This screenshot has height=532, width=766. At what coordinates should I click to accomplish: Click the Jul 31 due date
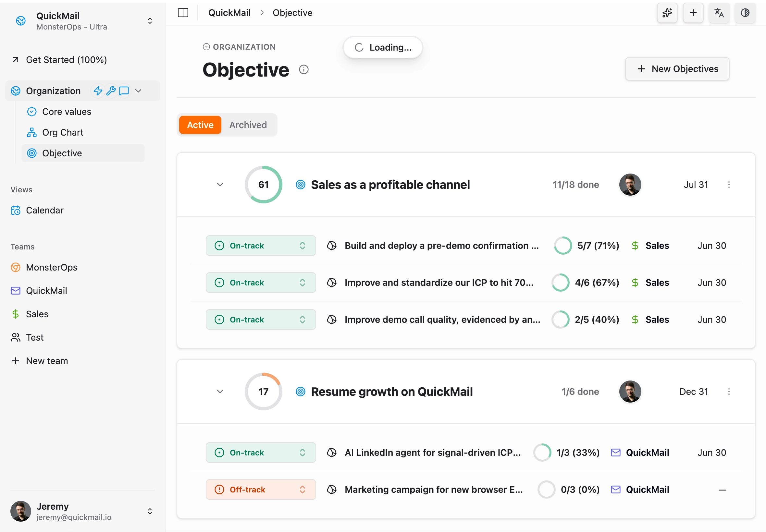(696, 184)
